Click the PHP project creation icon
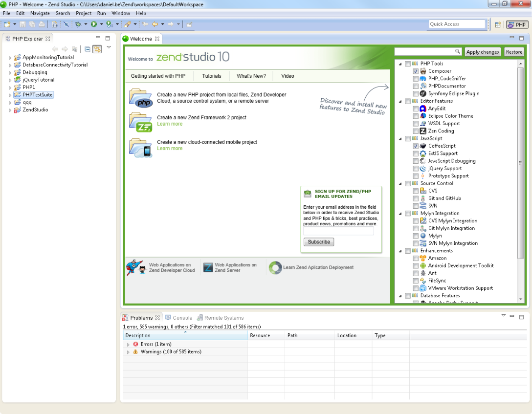 140,98
